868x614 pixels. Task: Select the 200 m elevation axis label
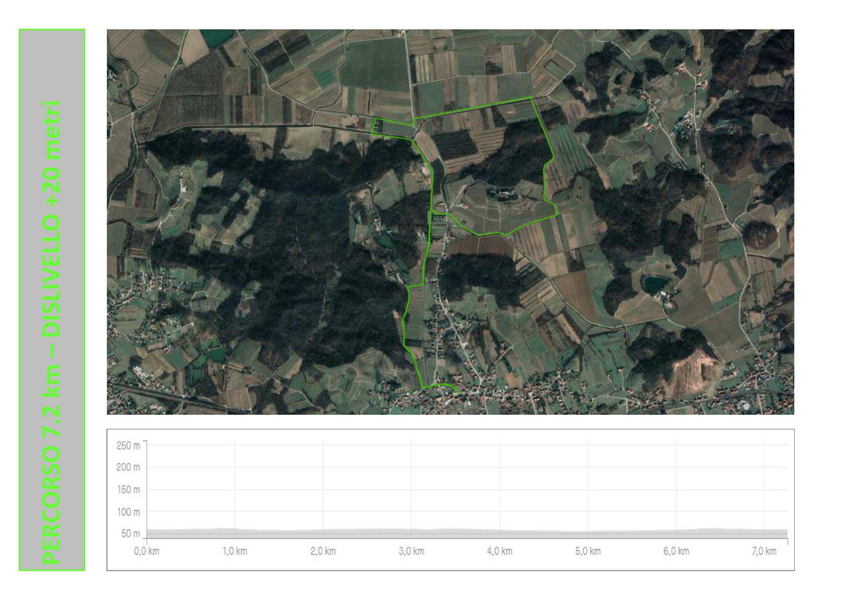click(128, 467)
